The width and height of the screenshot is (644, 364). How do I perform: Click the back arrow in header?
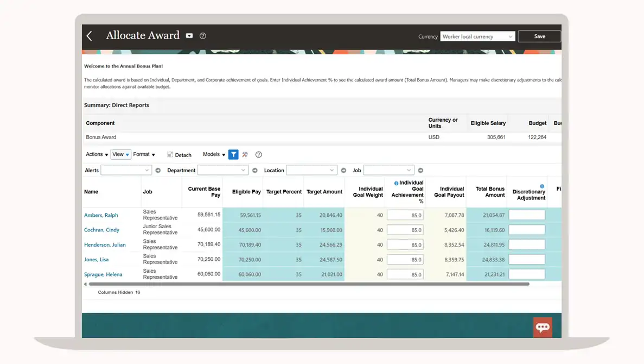pyautogui.click(x=90, y=36)
